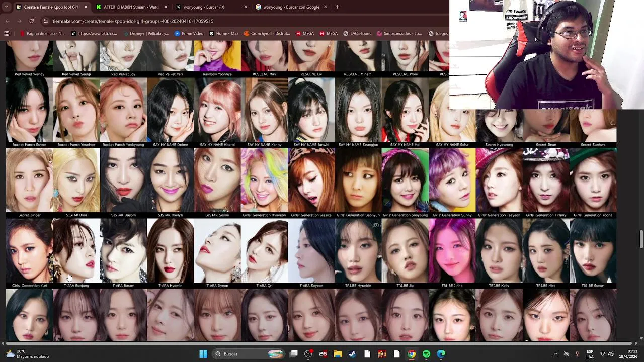Launch Steam from the taskbar

(x=352, y=354)
